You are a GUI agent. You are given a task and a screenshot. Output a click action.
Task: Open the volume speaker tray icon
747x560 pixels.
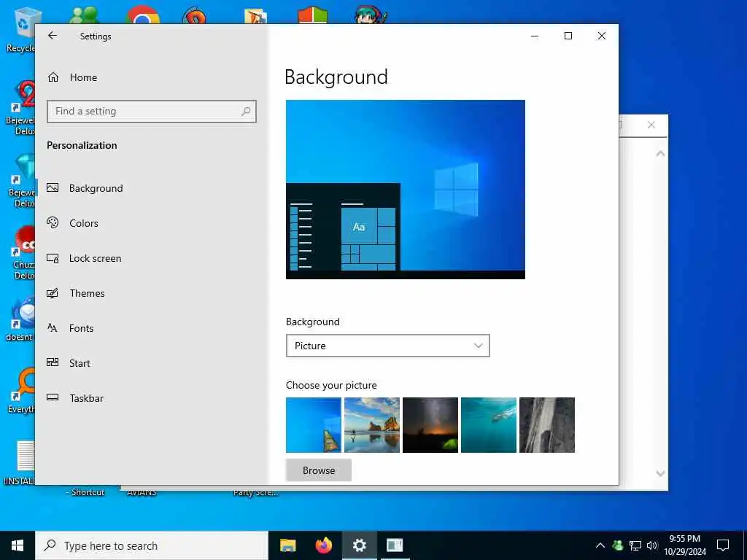652,545
